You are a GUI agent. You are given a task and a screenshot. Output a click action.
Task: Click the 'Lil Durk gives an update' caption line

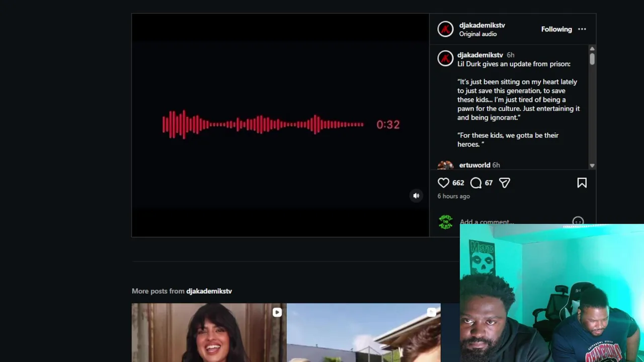pyautogui.click(x=514, y=64)
